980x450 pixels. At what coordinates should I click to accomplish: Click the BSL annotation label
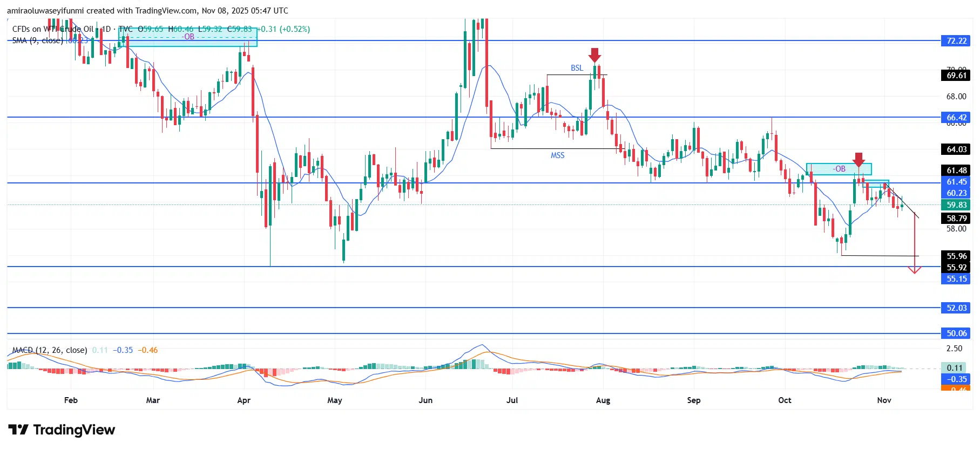577,68
